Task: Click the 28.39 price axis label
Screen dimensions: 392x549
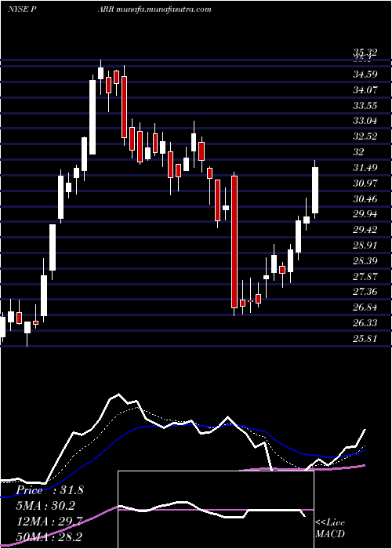Action: (365, 261)
